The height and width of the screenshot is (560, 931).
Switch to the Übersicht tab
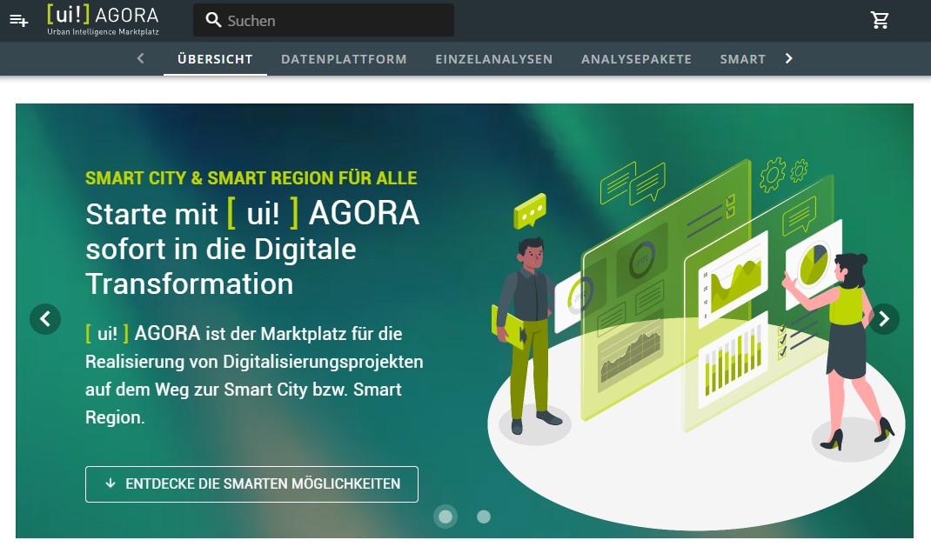[x=215, y=59]
